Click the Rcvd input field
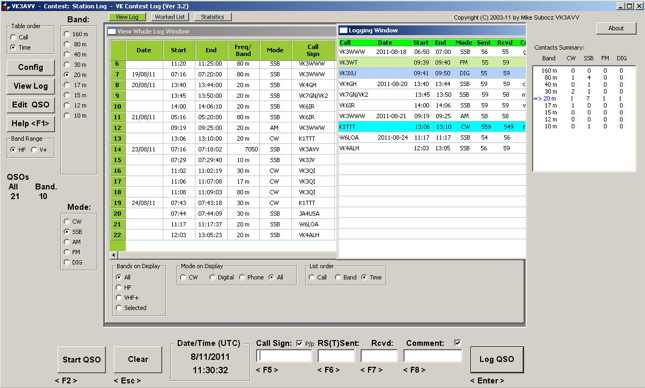The image size is (645, 388). (379, 356)
